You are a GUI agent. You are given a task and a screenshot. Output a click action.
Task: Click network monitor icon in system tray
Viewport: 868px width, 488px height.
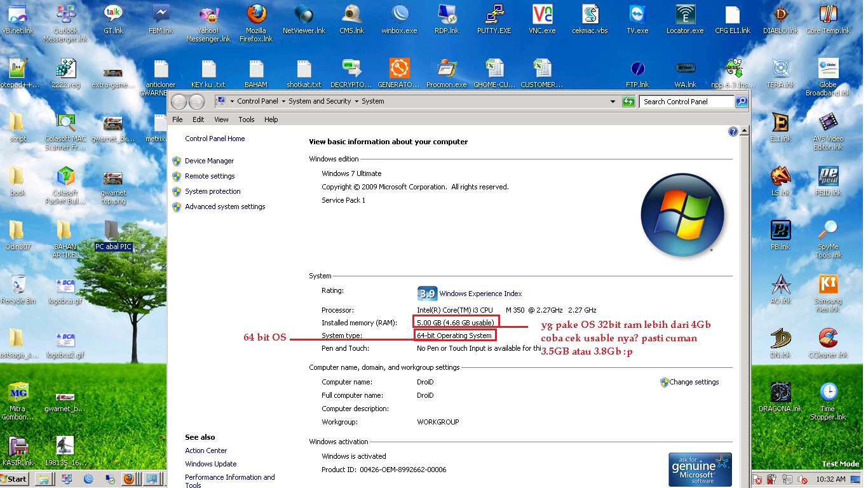click(x=787, y=479)
